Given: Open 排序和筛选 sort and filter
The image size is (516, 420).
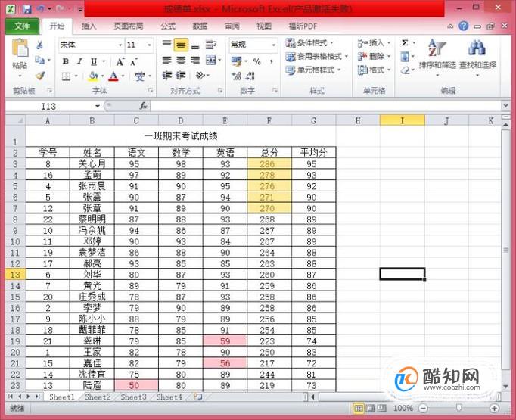Looking at the screenshot, I should tap(437, 58).
